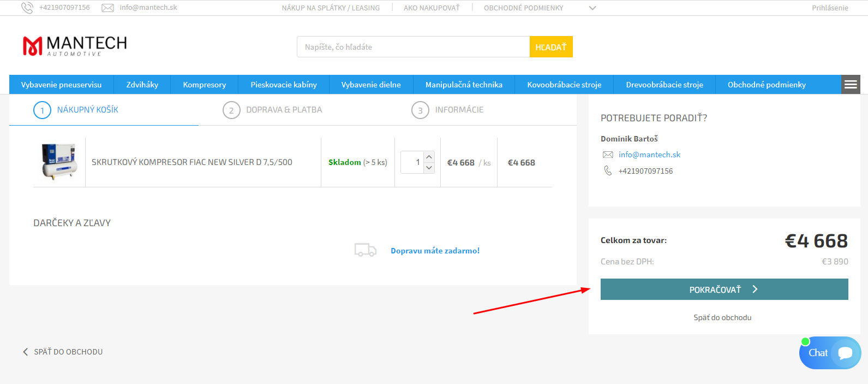The image size is (868, 384).
Task: Click the Darčeky a zľavy heading
Action: 72,223
